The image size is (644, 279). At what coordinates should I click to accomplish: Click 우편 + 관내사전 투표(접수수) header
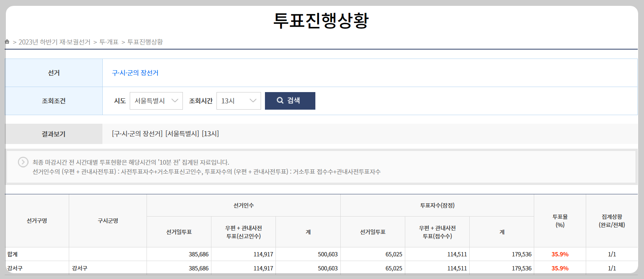[437, 232]
